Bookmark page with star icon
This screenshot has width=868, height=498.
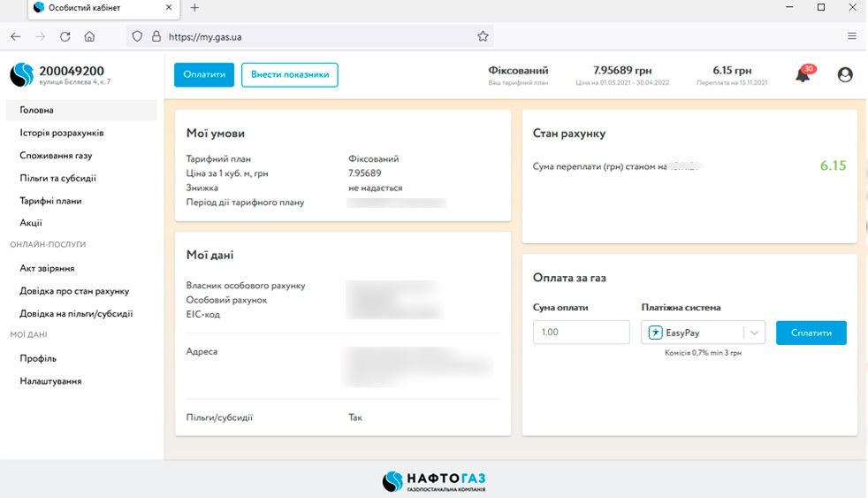(x=483, y=36)
